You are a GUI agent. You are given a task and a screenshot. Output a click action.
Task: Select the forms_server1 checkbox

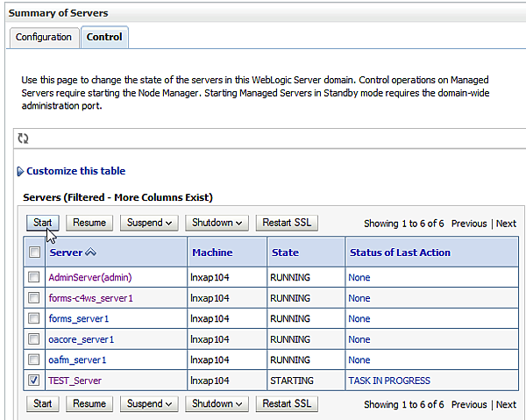34,318
